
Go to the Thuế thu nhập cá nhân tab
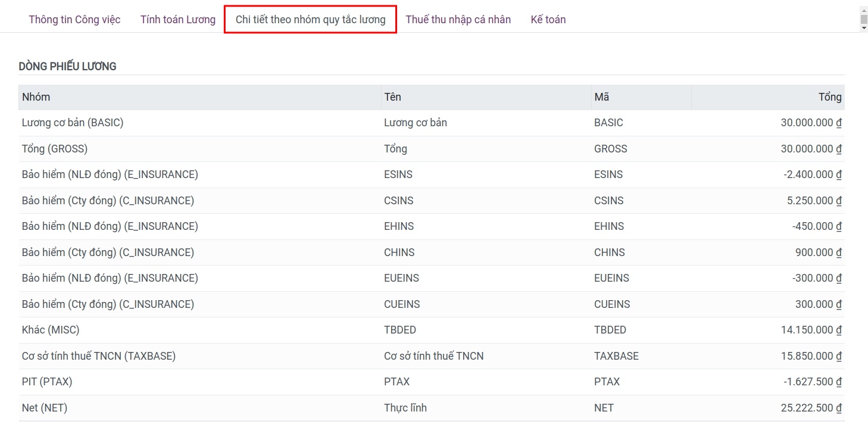point(458,20)
